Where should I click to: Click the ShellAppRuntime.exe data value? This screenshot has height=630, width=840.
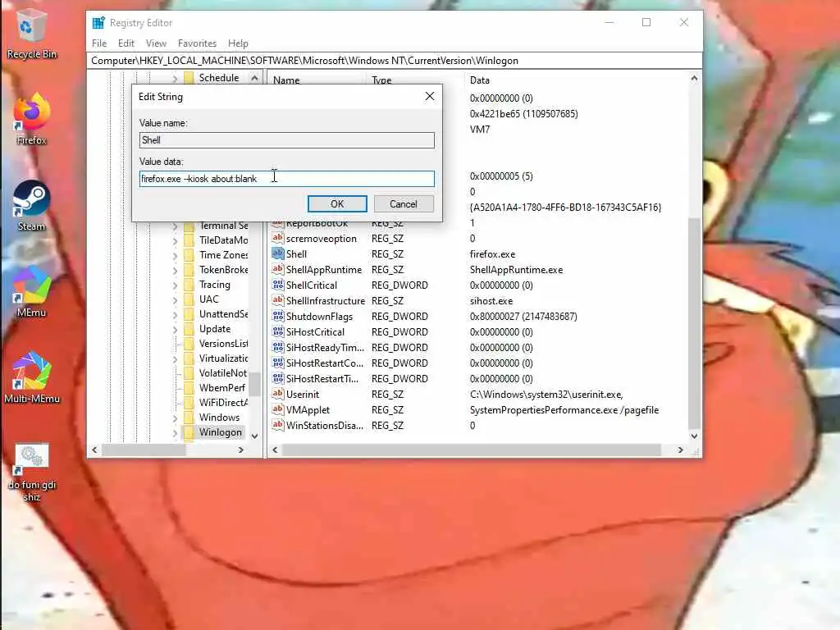click(517, 269)
